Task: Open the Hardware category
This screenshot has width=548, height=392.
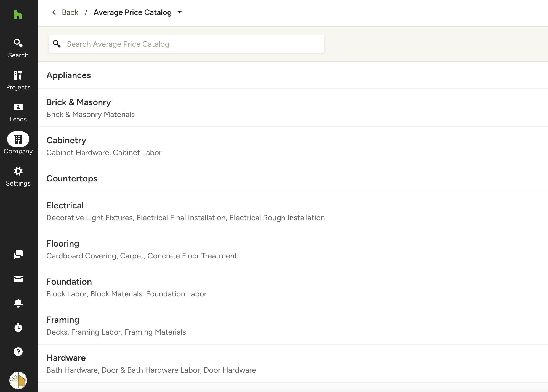Action: (293, 363)
